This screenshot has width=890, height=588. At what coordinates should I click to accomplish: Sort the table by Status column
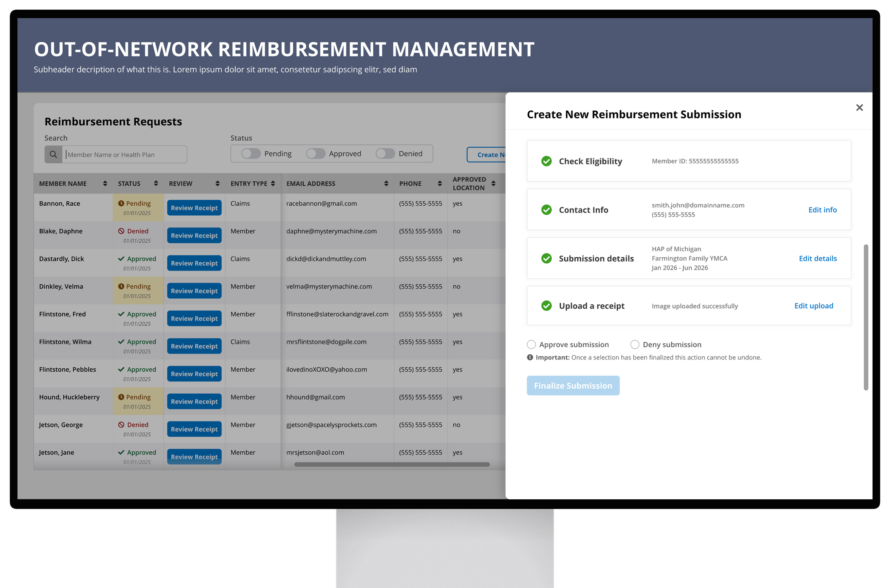(156, 183)
